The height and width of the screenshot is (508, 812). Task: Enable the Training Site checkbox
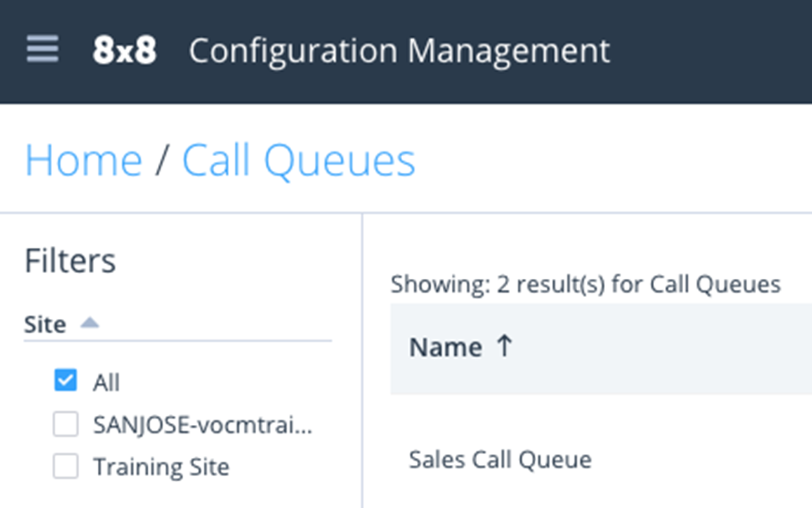(65, 466)
